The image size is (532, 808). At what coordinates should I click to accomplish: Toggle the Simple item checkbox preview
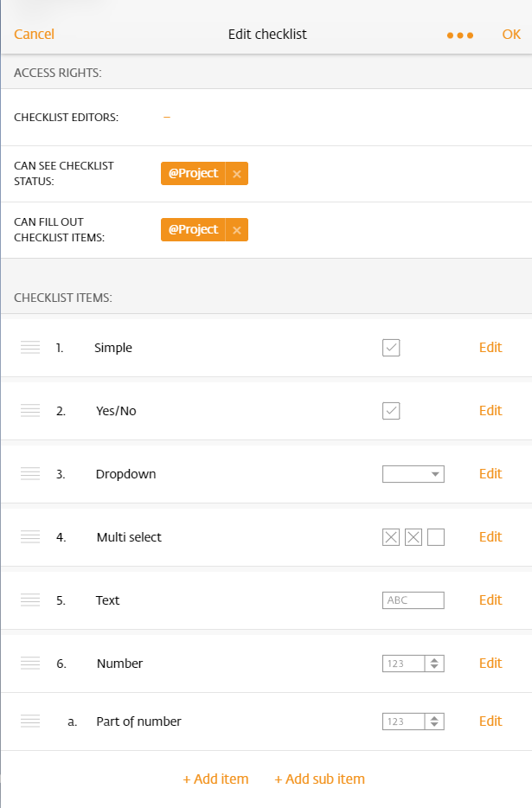pyautogui.click(x=391, y=348)
